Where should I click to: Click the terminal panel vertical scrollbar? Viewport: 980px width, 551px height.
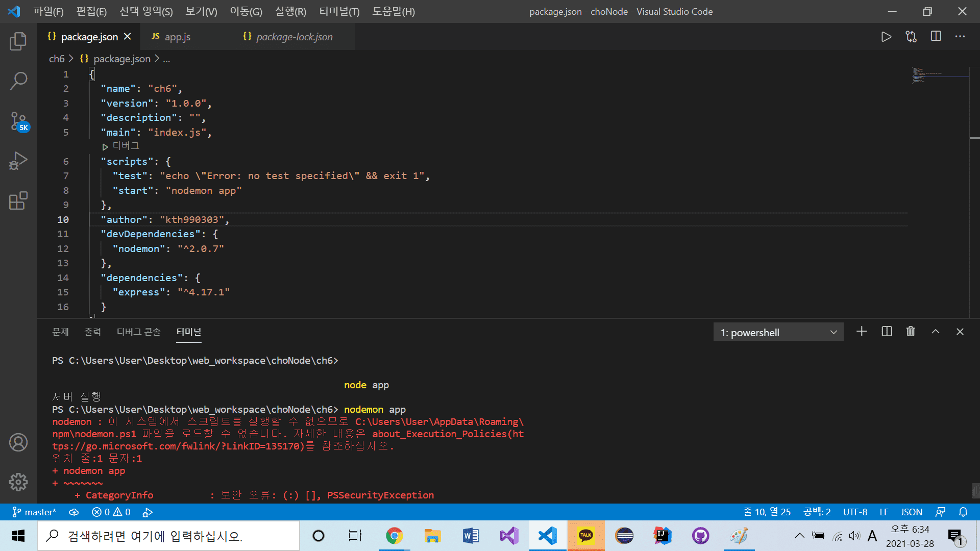[975, 490]
